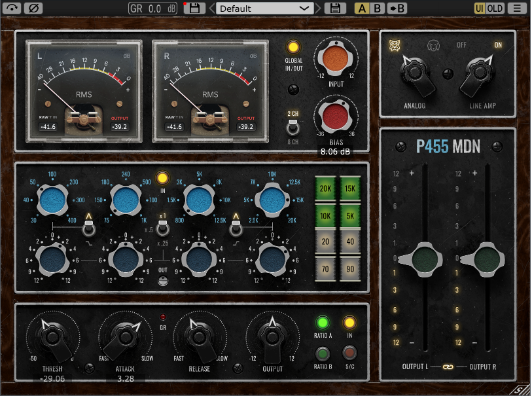Set LINE AMP to ON
The width and height of the screenshot is (532, 396).
(x=498, y=45)
